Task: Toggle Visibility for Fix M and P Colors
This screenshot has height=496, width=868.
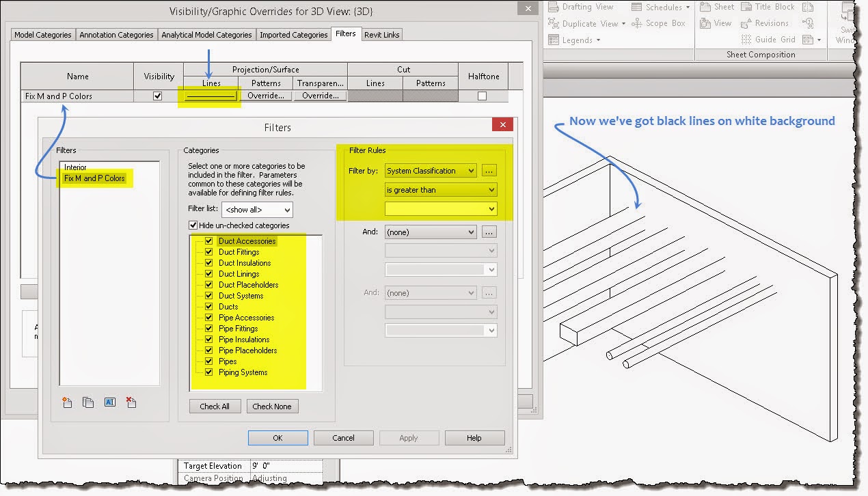Action: pyautogui.click(x=158, y=96)
